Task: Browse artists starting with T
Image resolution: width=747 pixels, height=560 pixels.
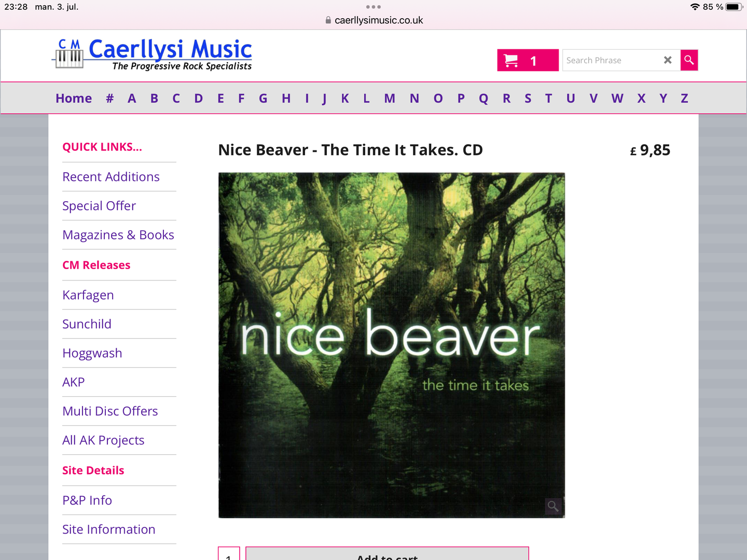Action: tap(549, 99)
